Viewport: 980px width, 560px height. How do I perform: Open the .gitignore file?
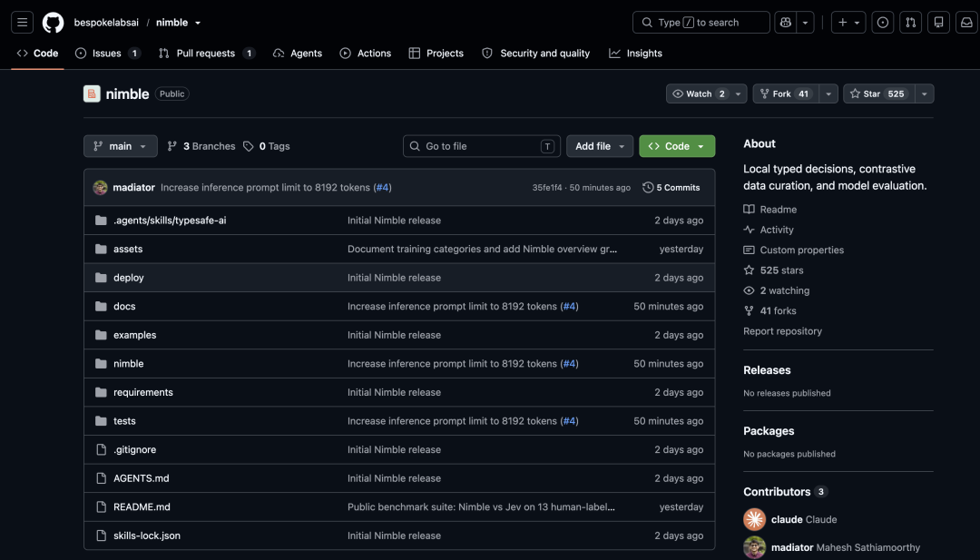tap(135, 450)
